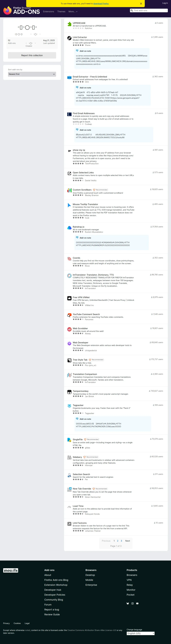Open the Selection Search icon
171x644 pixels.
(69, 475)
